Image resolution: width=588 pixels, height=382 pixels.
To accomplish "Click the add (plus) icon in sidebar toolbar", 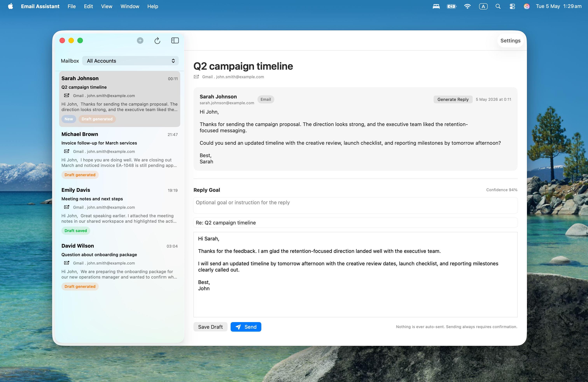I will 140,40.
